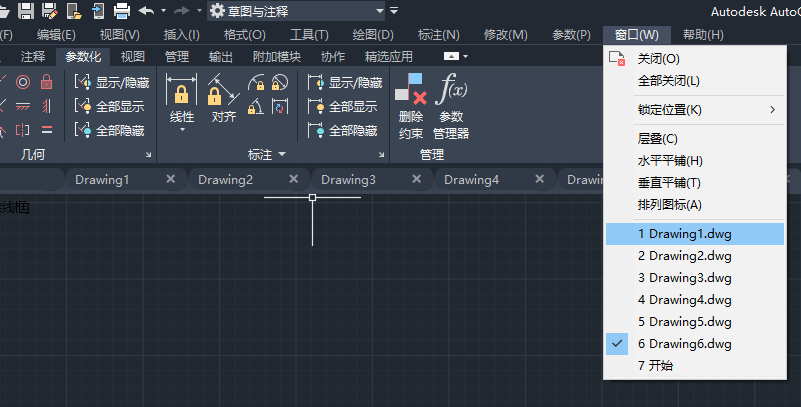Open the 帮助(H) menu

coord(703,35)
